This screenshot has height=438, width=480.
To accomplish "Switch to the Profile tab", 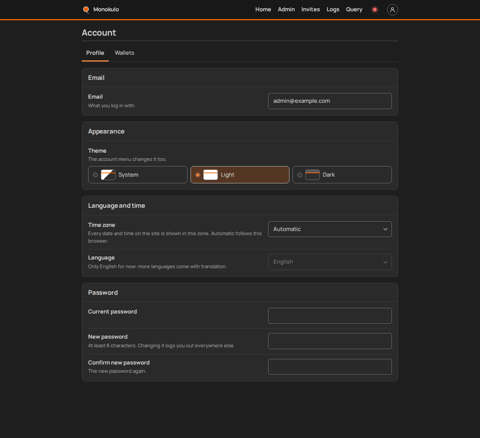I will pyautogui.click(x=95, y=53).
